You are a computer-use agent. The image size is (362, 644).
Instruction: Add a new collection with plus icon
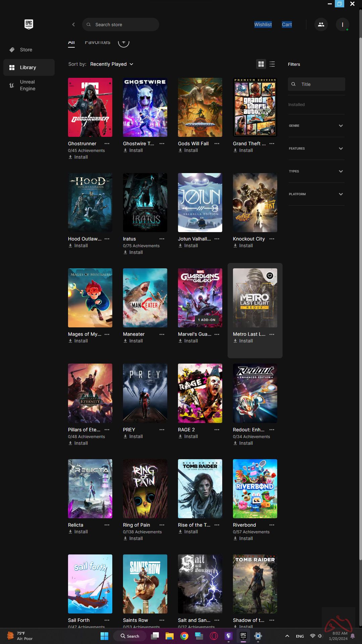(123, 42)
